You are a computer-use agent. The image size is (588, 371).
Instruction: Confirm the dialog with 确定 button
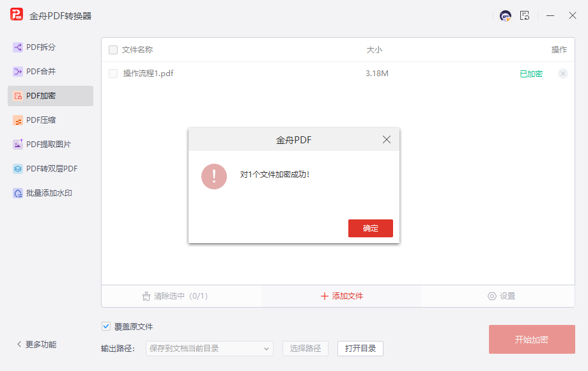(371, 228)
